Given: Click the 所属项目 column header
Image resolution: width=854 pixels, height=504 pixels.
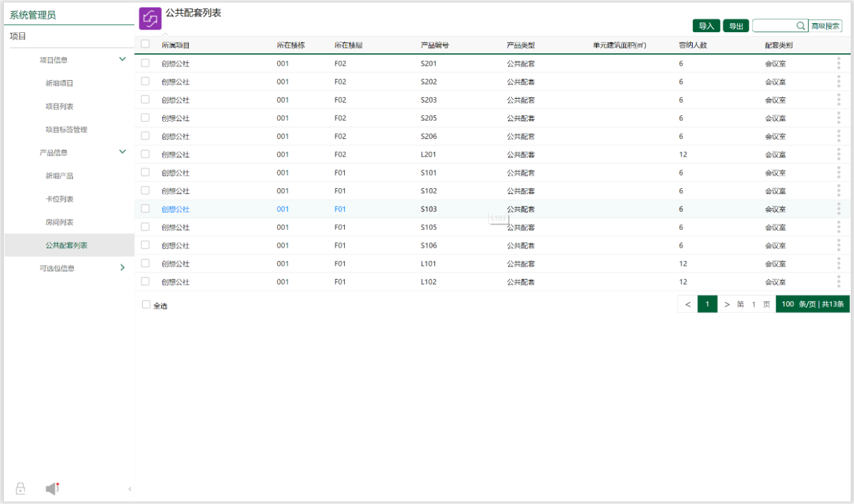Looking at the screenshot, I should tap(176, 45).
